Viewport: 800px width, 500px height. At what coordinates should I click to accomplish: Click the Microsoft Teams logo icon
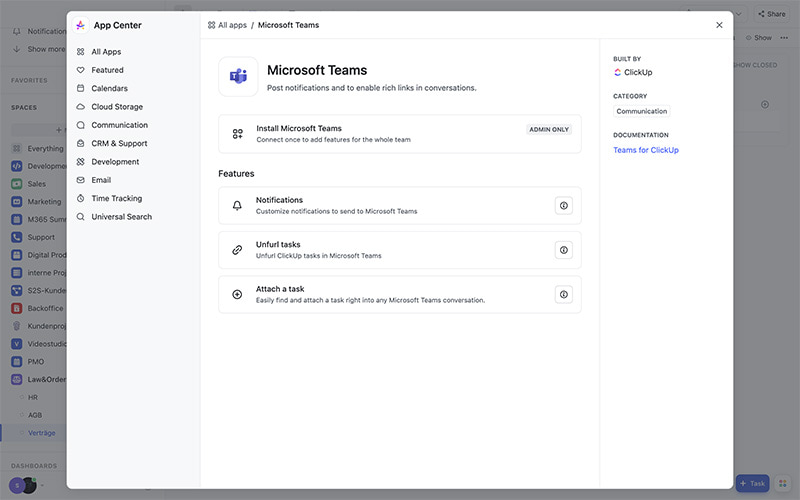[x=238, y=77]
